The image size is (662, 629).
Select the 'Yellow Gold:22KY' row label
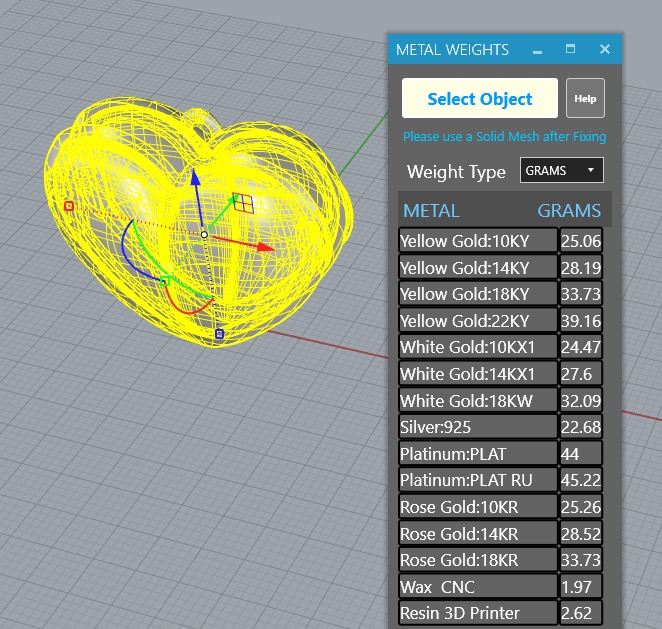pos(478,321)
